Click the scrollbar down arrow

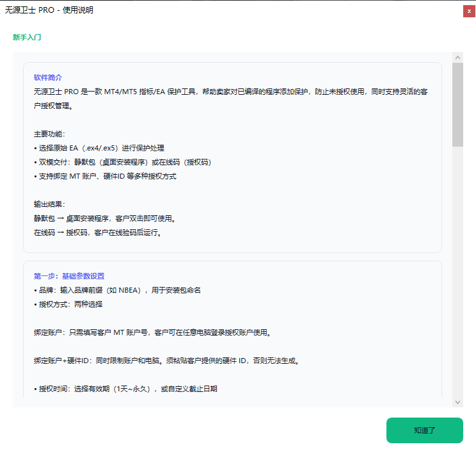click(x=457, y=402)
